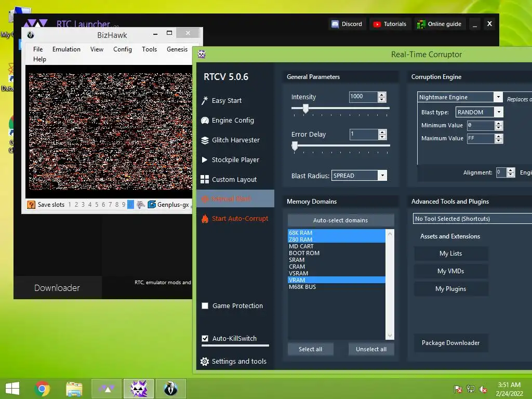Open Downloader tab in RTC Launcher
Image resolution: width=532 pixels, height=399 pixels.
click(x=57, y=288)
